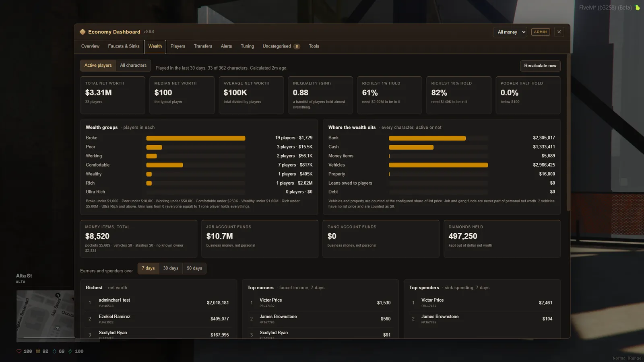
Task: Click the Comfortable wealth group row label
Action: pyautogui.click(x=97, y=165)
